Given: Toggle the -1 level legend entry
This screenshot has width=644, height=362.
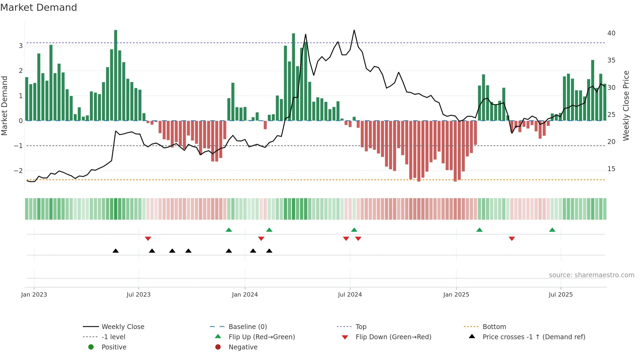Looking at the screenshot, I should 104,337.
